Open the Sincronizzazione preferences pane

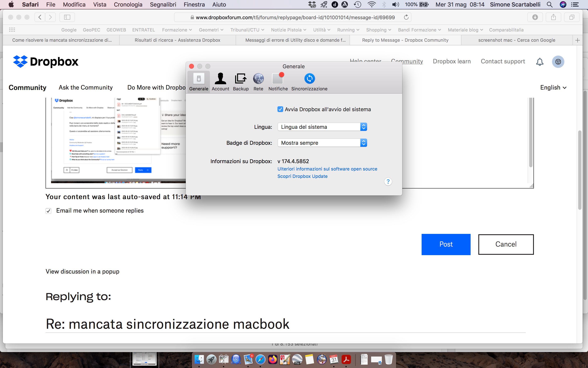309,82
